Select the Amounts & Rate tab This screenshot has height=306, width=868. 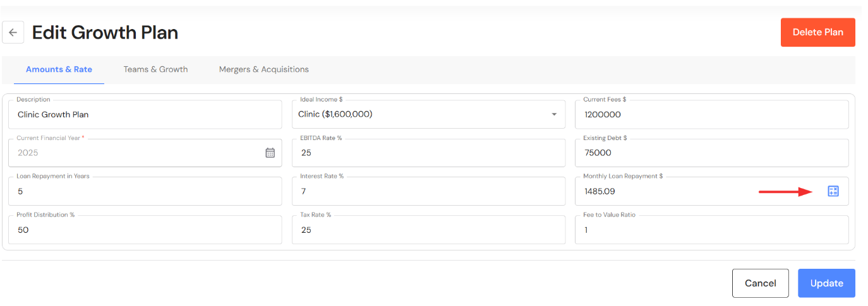coord(59,69)
